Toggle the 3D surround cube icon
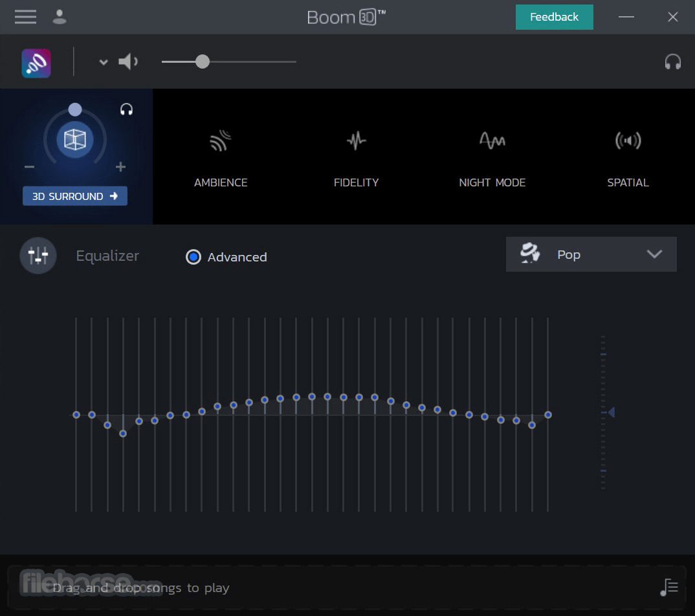 (x=75, y=140)
